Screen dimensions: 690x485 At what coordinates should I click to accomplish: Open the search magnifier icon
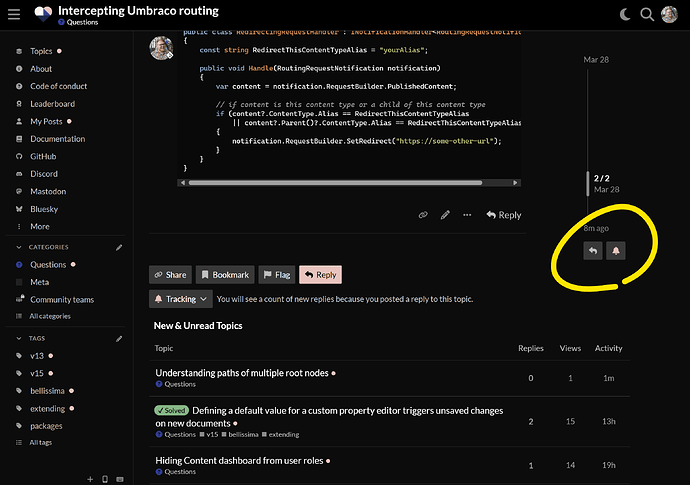tap(647, 15)
